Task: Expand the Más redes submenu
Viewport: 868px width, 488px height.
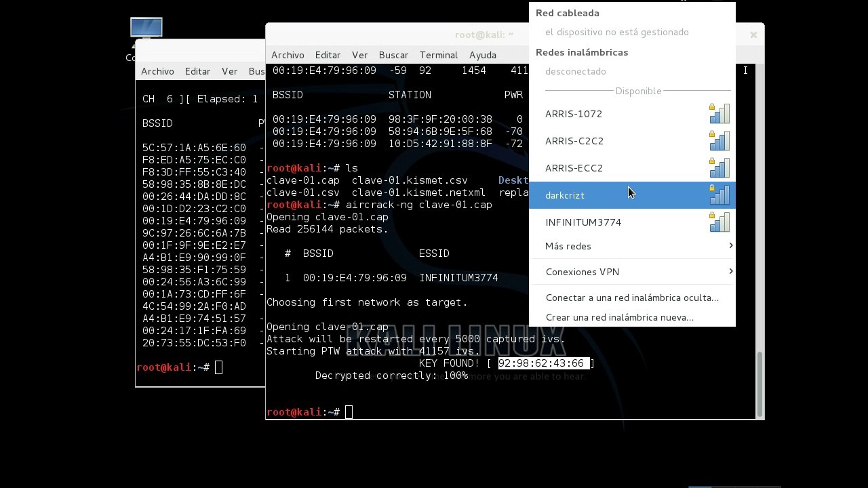Action: point(632,246)
